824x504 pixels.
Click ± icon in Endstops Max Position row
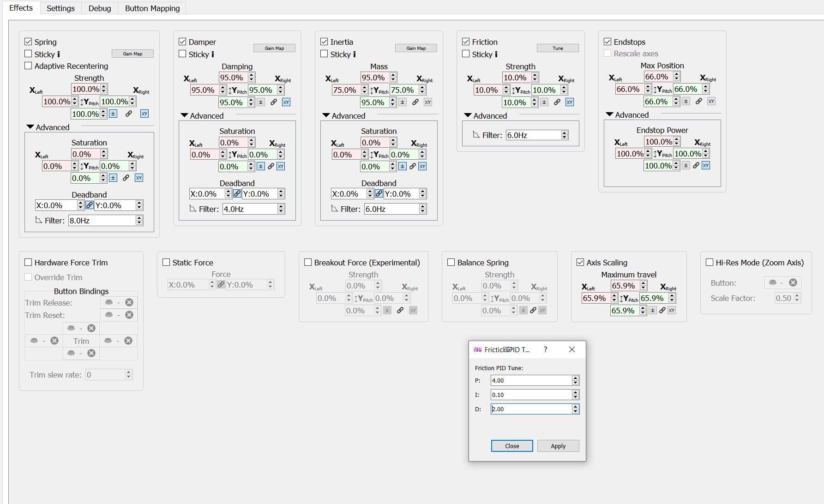point(686,101)
